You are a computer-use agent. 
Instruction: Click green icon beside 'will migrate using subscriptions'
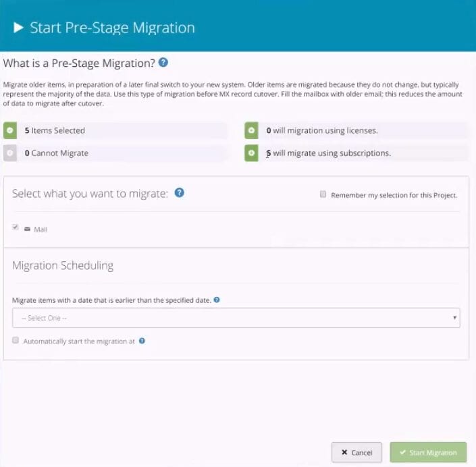251,153
